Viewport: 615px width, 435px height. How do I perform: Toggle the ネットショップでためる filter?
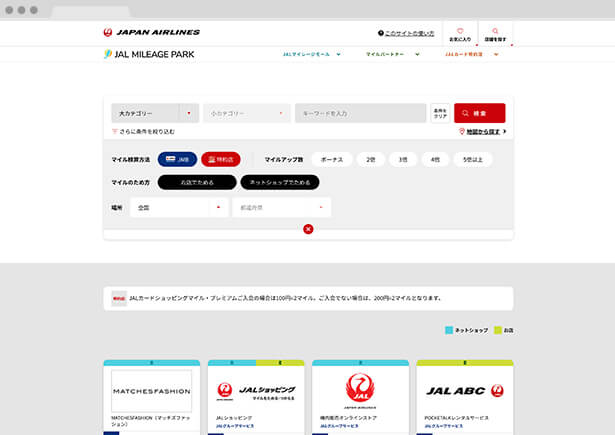pos(280,182)
